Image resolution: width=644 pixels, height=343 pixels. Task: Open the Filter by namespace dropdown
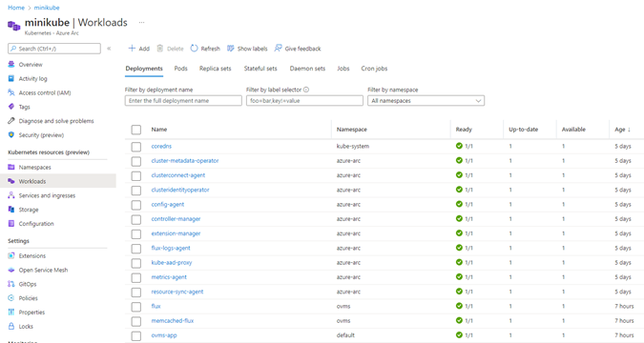pyautogui.click(x=426, y=101)
